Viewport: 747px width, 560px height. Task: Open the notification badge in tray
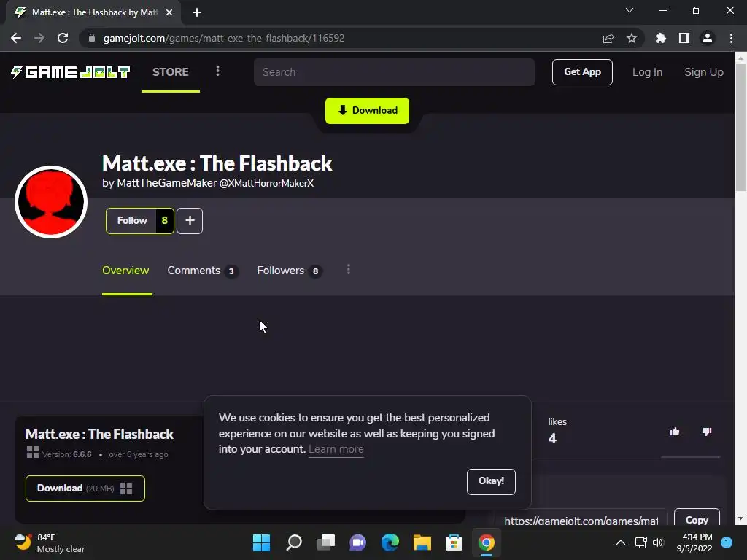[x=727, y=542]
